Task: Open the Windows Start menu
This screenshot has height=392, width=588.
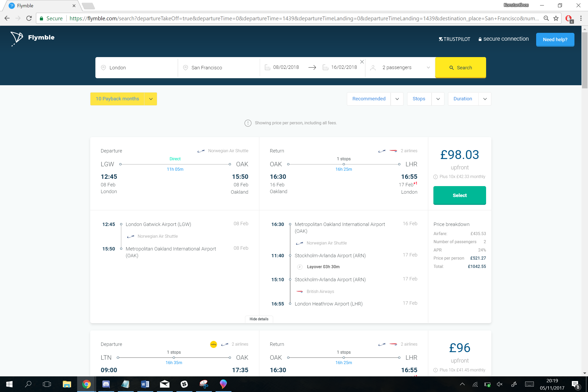Action: click(x=9, y=384)
